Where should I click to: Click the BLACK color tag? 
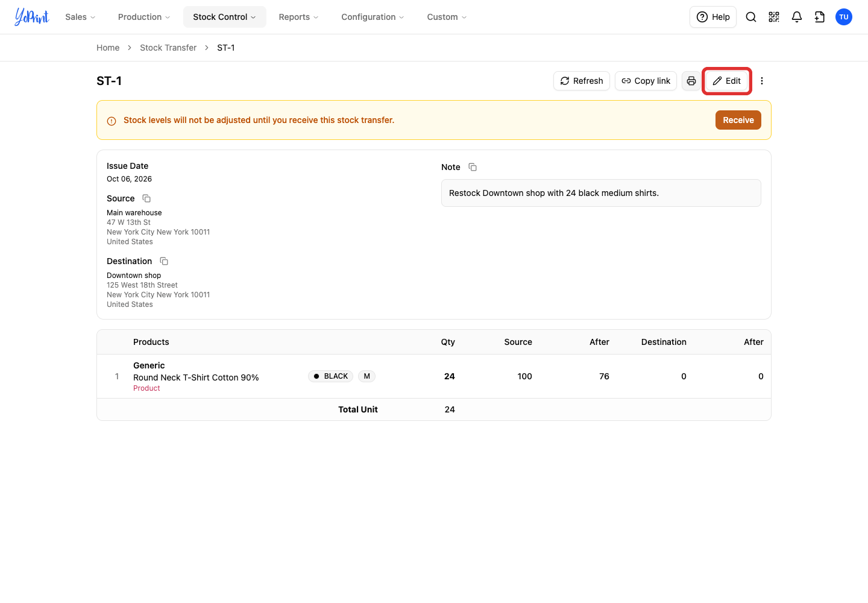click(x=330, y=376)
